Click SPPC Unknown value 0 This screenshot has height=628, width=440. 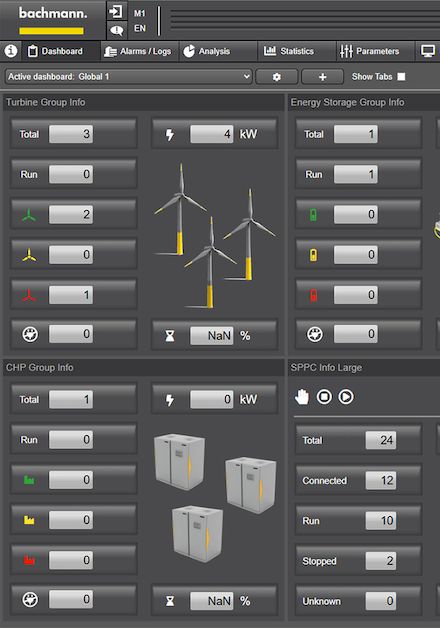(x=381, y=601)
